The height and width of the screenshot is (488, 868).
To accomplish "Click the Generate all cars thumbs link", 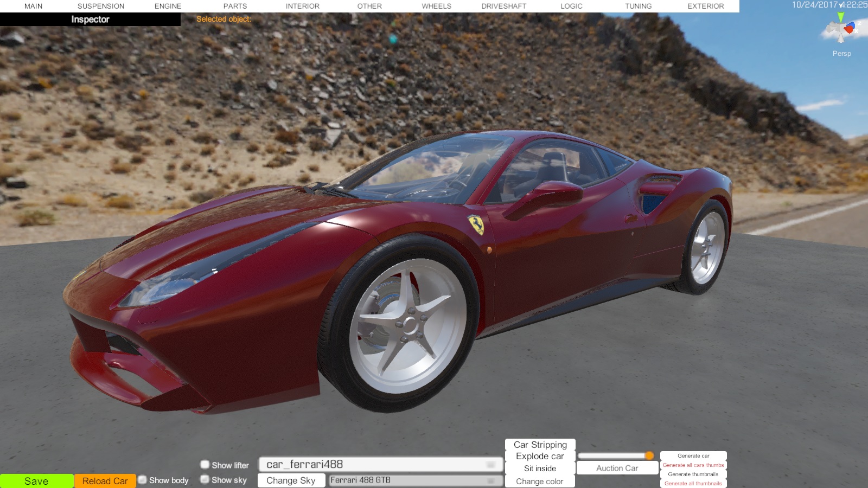I will 693,465.
